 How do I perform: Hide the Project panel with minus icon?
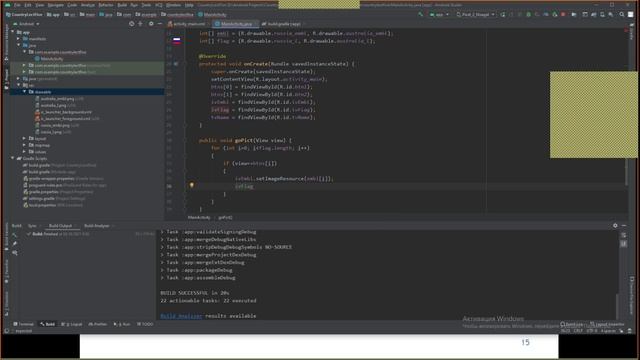click(x=160, y=24)
